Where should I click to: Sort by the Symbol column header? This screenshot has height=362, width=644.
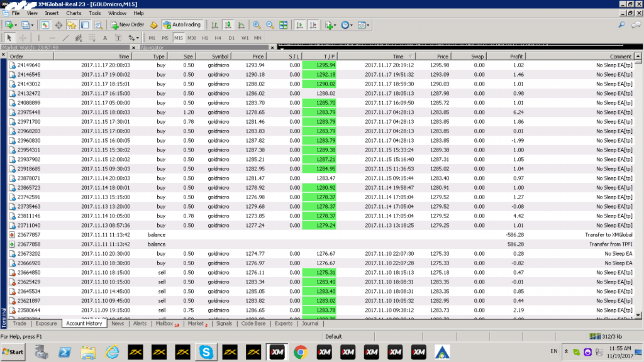(x=214, y=57)
